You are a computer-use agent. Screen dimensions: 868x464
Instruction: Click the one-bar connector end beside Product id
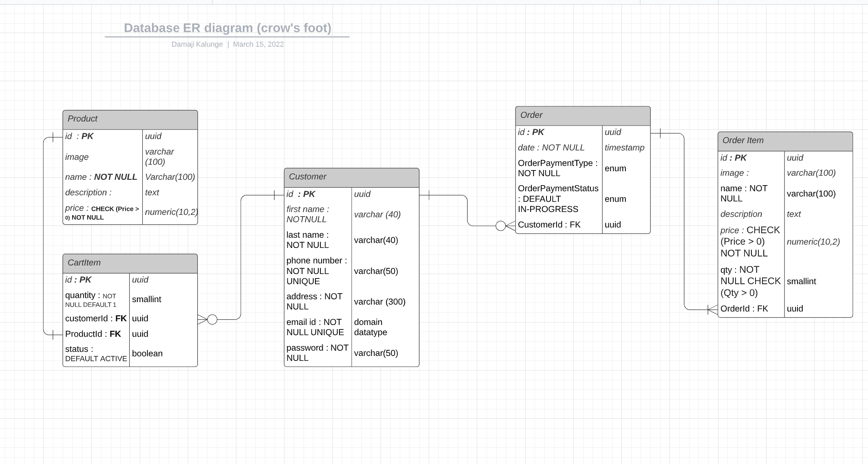(x=54, y=137)
